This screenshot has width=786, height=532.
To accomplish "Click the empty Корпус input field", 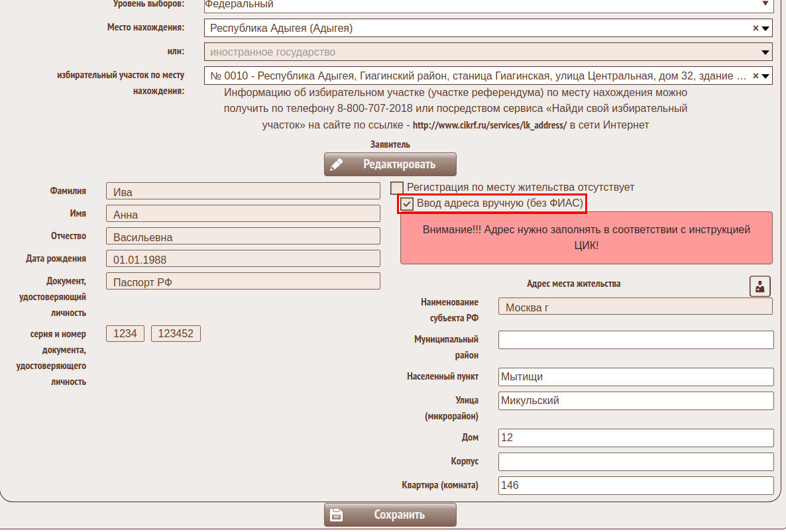I will click(x=635, y=461).
